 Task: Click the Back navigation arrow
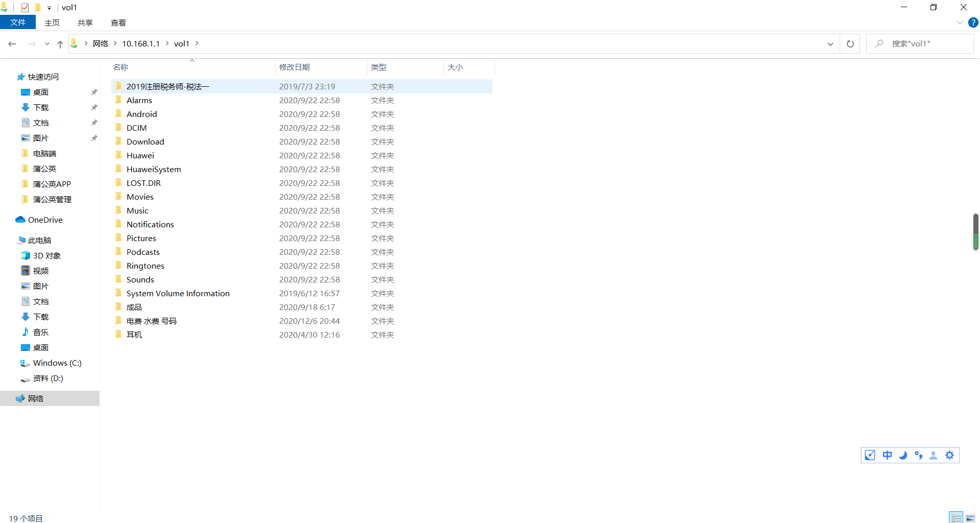[x=12, y=44]
